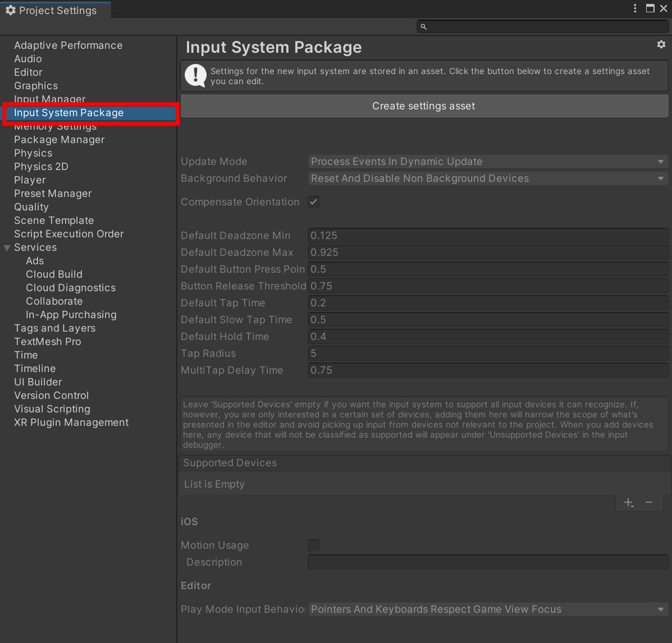Click the gear icon beside Input System Package
This screenshot has height=643, width=672.
(x=661, y=44)
